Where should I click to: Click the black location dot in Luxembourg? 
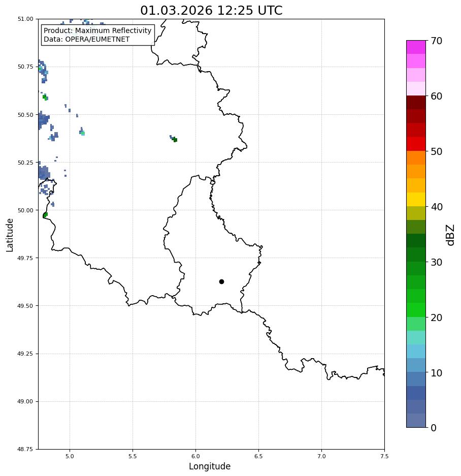(221, 282)
